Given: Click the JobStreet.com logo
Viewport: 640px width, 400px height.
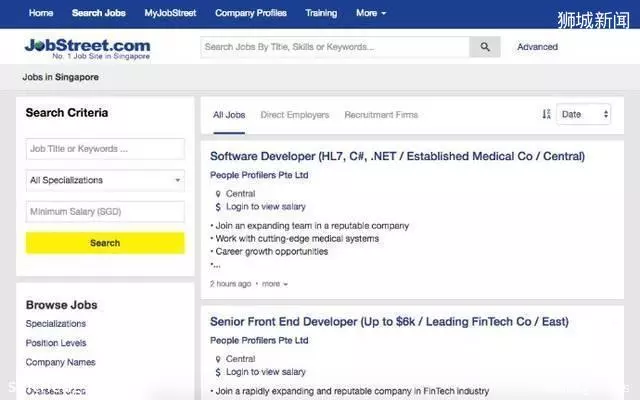Looking at the screenshot, I should tap(87, 49).
